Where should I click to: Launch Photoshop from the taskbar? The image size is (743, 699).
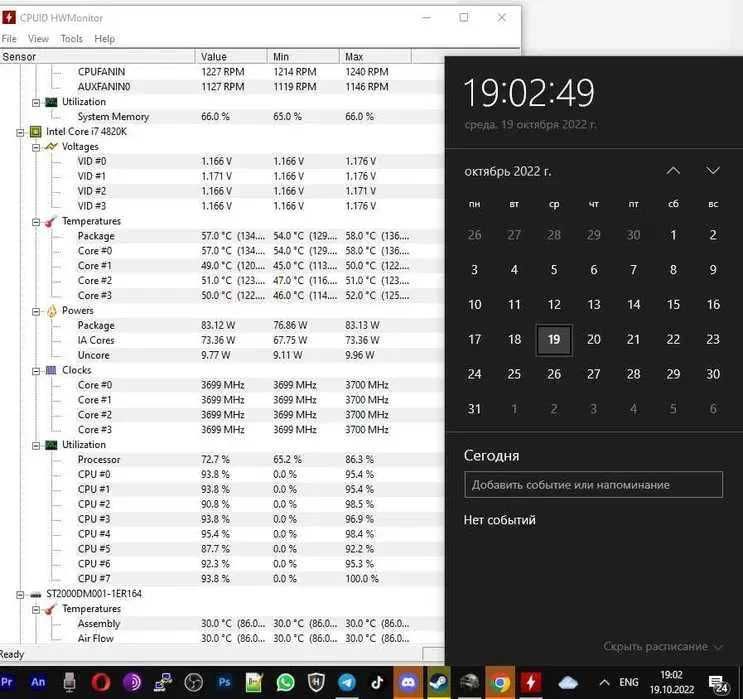(x=224, y=682)
